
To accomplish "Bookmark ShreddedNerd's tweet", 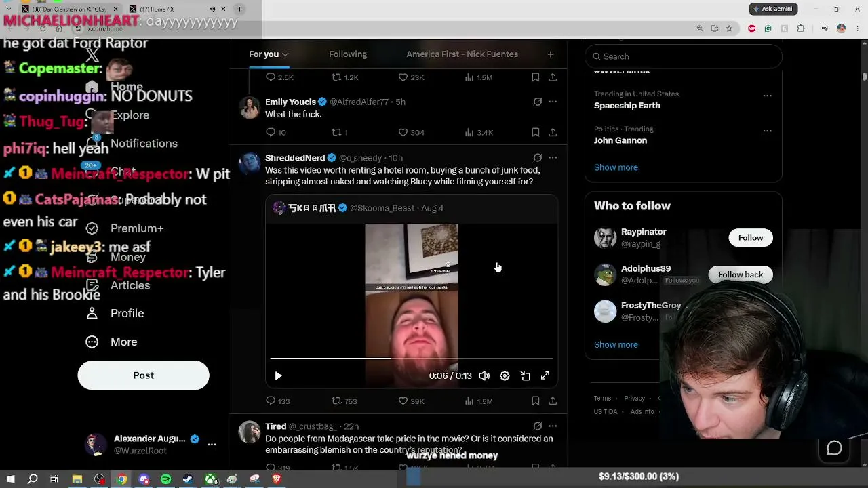I will point(536,401).
